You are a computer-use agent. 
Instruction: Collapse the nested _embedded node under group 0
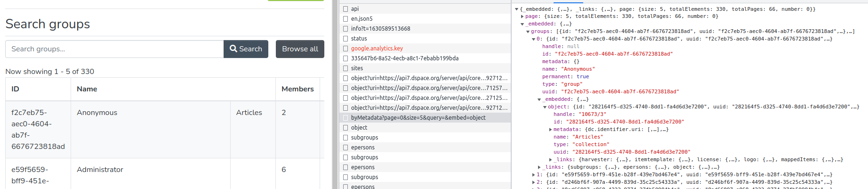pyautogui.click(x=539, y=99)
